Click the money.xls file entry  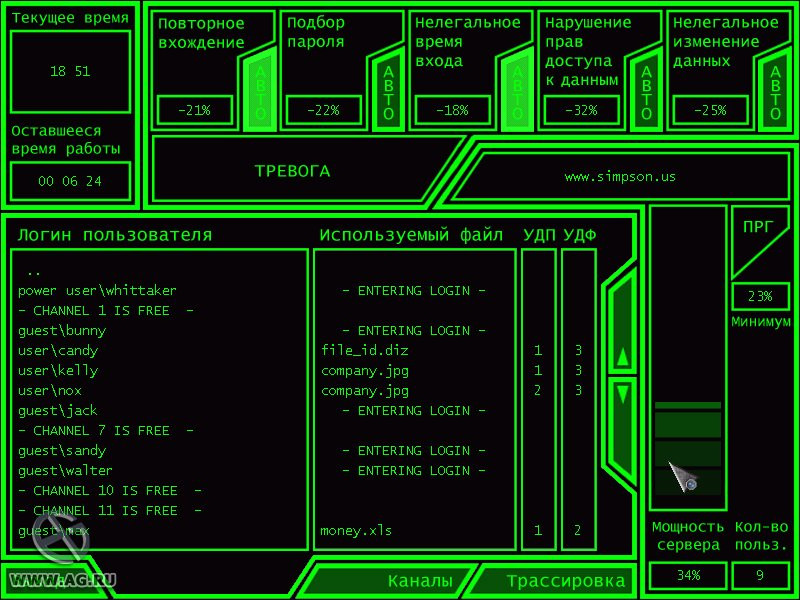pos(356,531)
